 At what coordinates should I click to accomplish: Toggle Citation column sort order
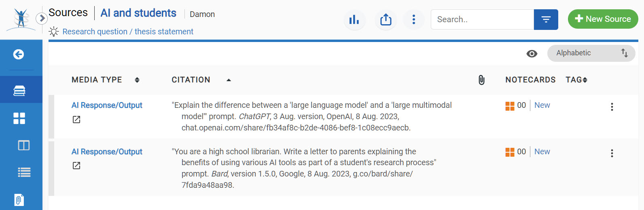point(229,80)
